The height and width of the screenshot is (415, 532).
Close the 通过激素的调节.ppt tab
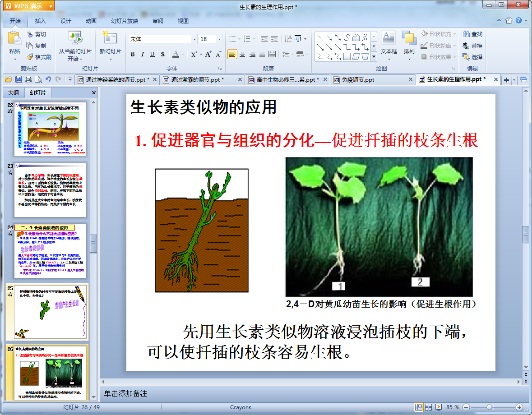pyautogui.click(x=240, y=79)
